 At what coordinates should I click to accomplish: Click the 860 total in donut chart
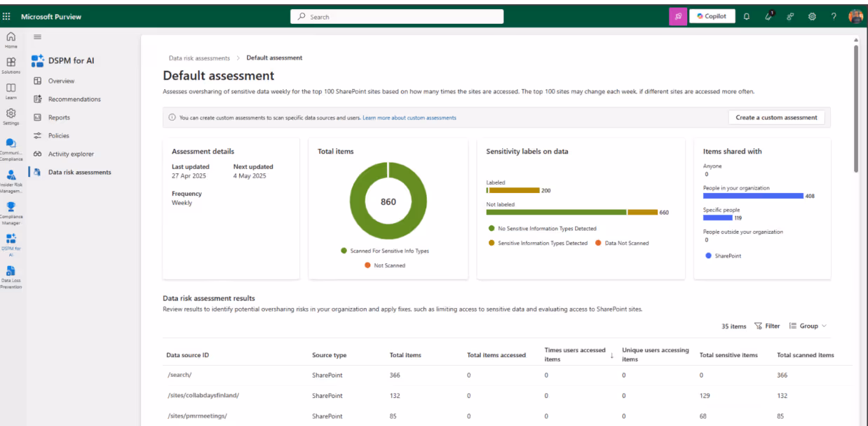[x=388, y=201]
